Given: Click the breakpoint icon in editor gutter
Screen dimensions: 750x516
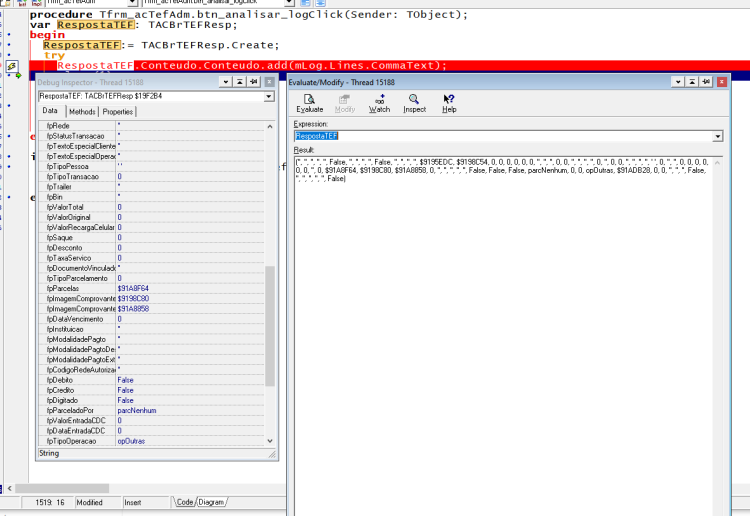Looking at the screenshot, I should click(x=11, y=66).
